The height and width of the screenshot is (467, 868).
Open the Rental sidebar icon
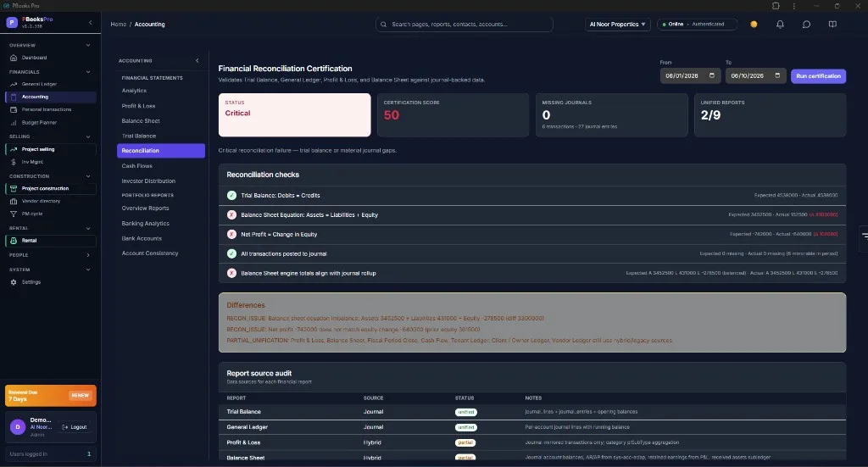click(x=14, y=241)
